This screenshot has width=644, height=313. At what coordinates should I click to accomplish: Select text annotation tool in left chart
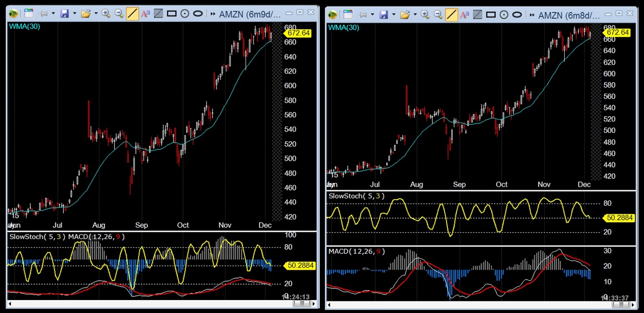pyautogui.click(x=145, y=14)
